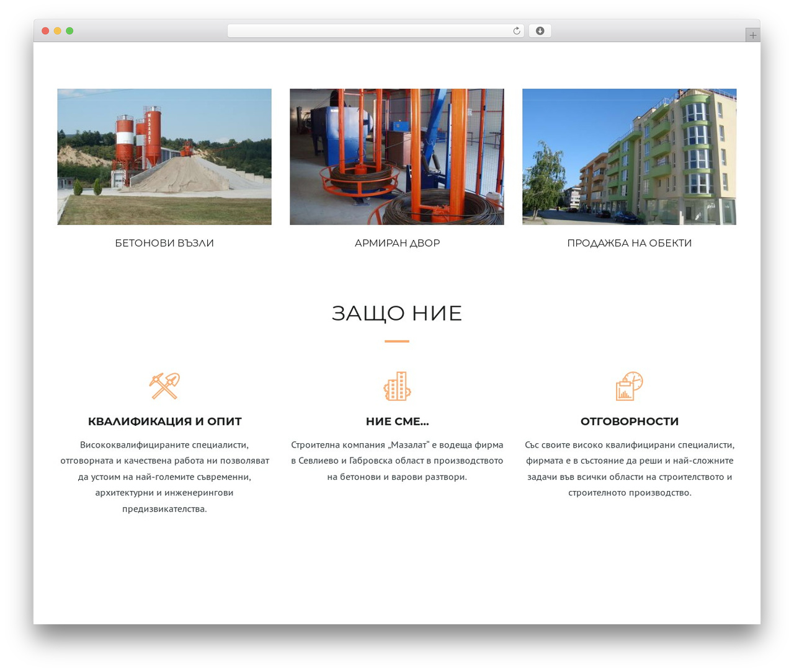Screen dimensions: 794x672
Task: Click the КВАЛИФИКАЦИЯ И ОПИТ heading
Action: click(164, 422)
